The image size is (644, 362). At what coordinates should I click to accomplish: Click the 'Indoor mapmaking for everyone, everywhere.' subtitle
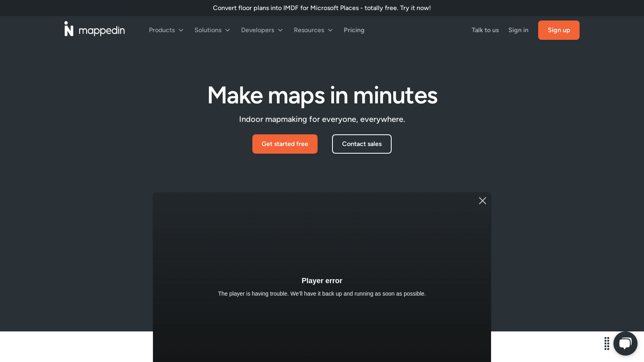pos(322,119)
